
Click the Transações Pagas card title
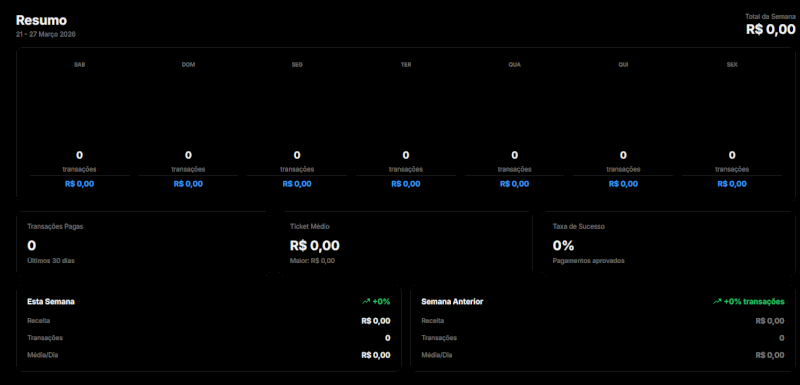tap(55, 226)
